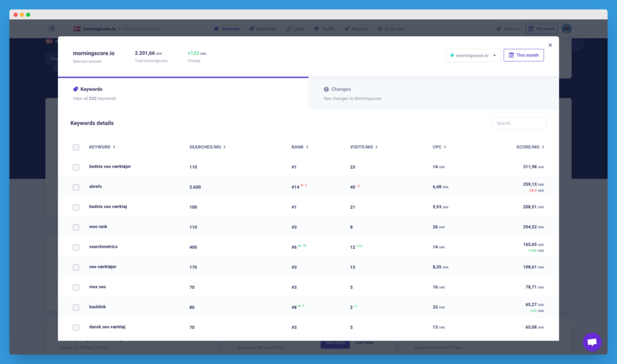This screenshot has height=364, width=617.
Task: Tick the checkbox beside backlink
Action: coord(76,307)
